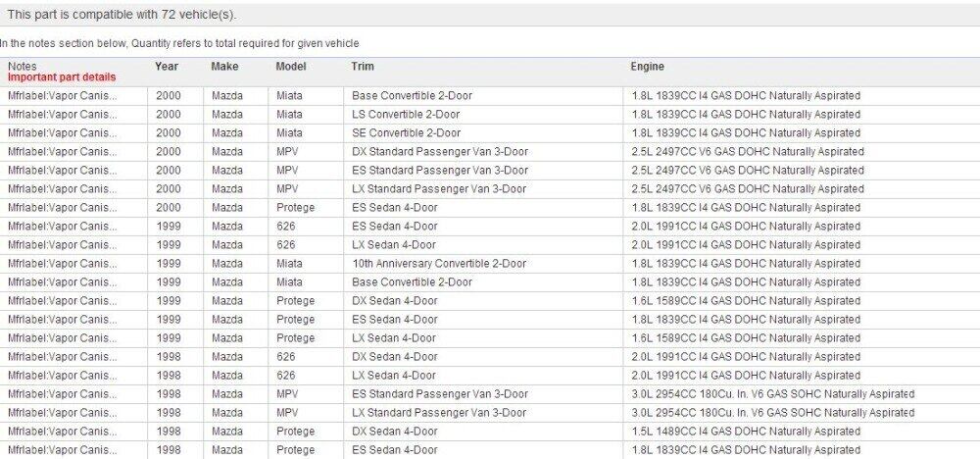Click the red Important part details text
The width and height of the screenshot is (980, 459).
62,77
